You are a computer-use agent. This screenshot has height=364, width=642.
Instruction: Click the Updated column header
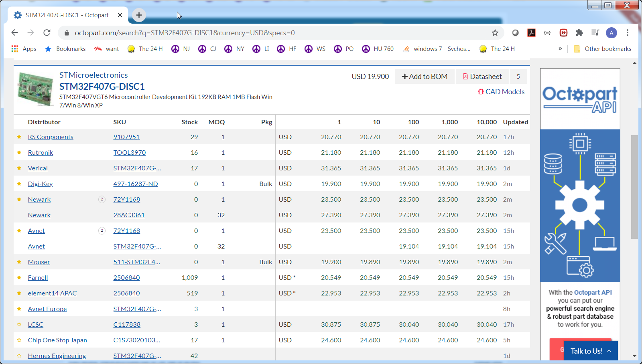[516, 122]
